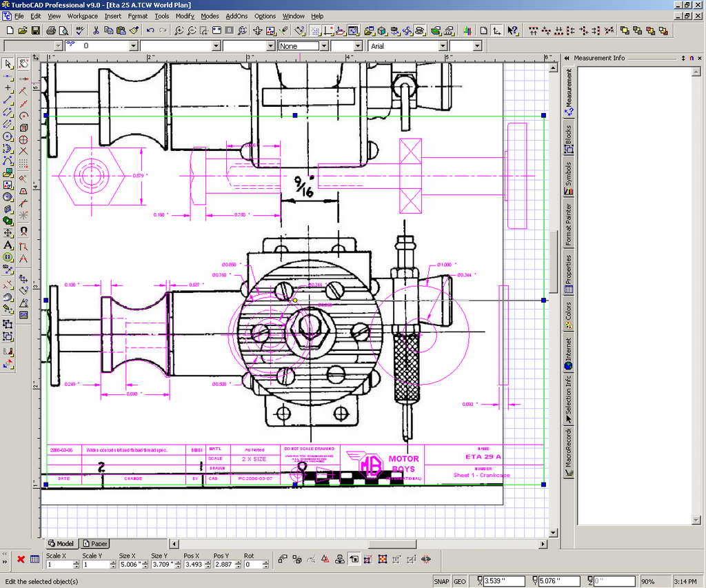Click the context help arrow icon
Image resolution: width=706 pixels, height=588 pixels.
[512, 30]
